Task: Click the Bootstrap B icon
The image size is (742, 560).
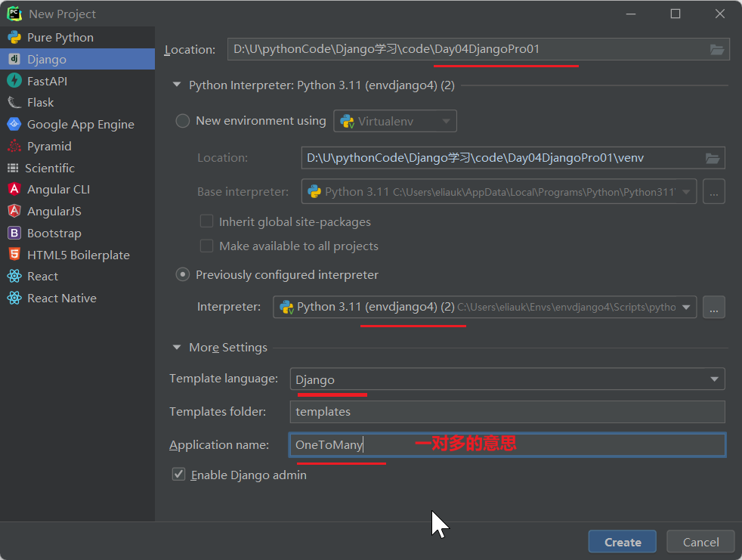Action: 14,233
